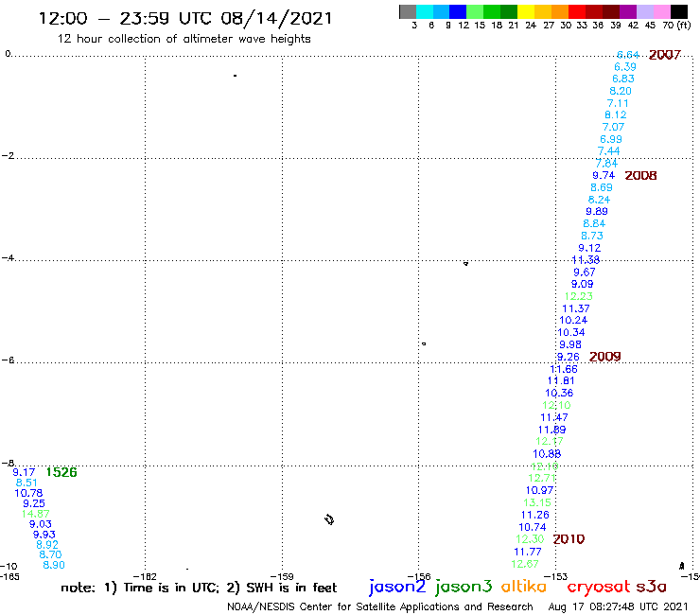The image size is (700, 615).
Task: Click the wave height value 10.24
Action: point(573,320)
